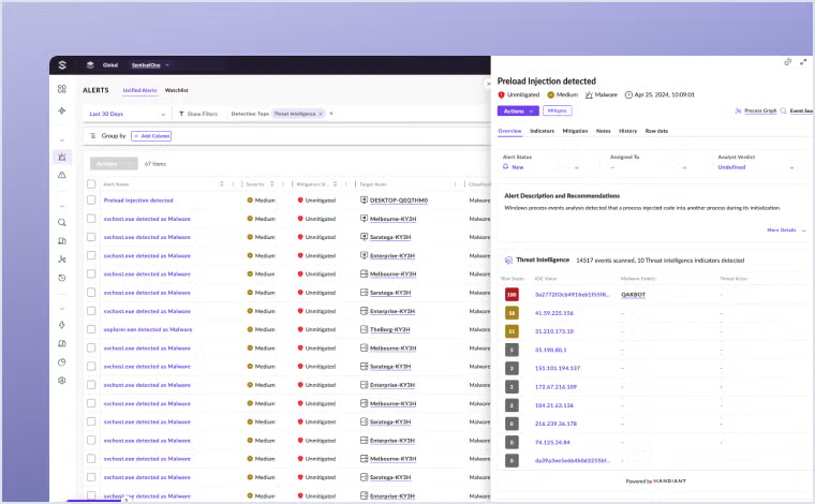Check the Preload Injection detected row checkbox

point(91,200)
